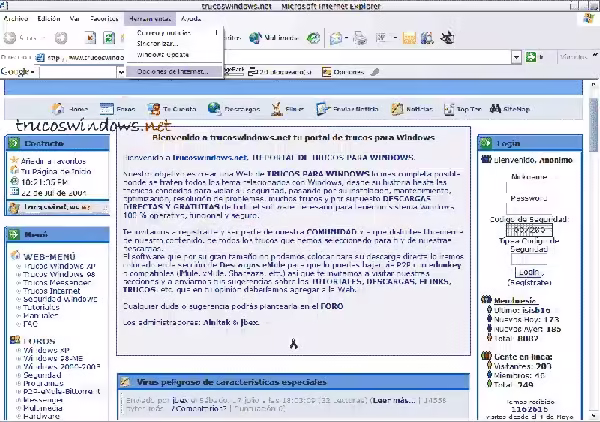Open the History toolbar icon
600x422 pixels.
pyautogui.click(x=314, y=38)
